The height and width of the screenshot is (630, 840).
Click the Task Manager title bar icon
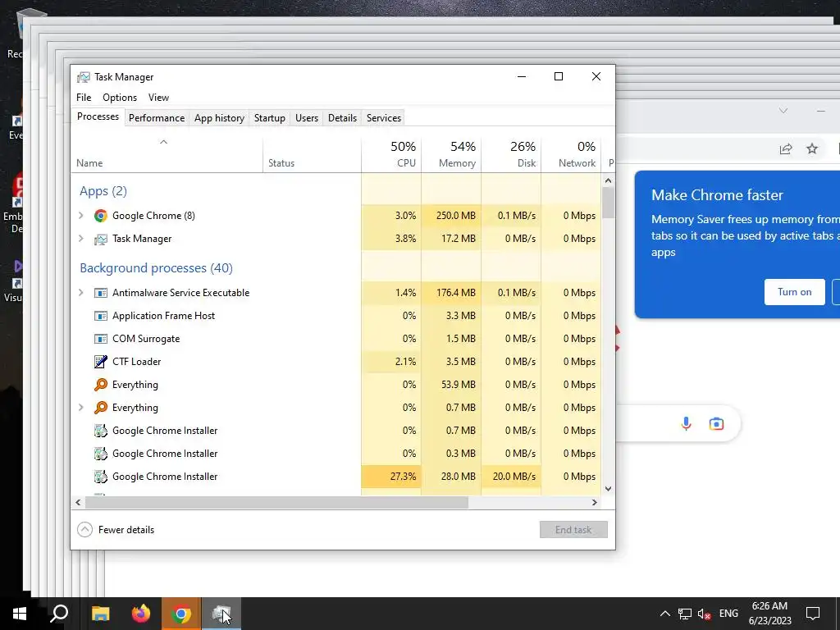coord(83,77)
